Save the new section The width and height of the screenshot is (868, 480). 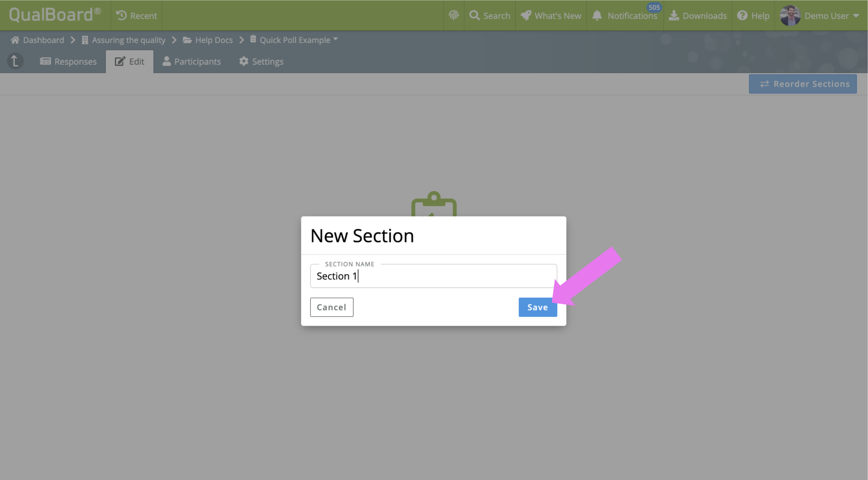[537, 307]
